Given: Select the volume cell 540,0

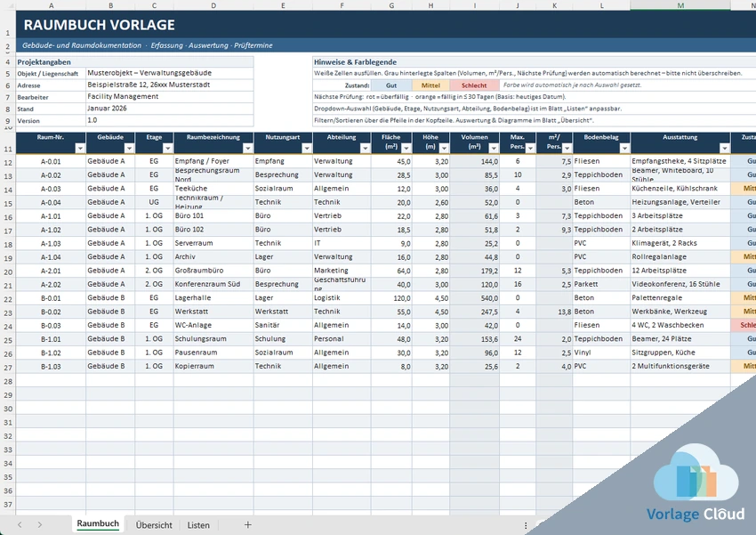Looking at the screenshot, I should pos(474,298).
